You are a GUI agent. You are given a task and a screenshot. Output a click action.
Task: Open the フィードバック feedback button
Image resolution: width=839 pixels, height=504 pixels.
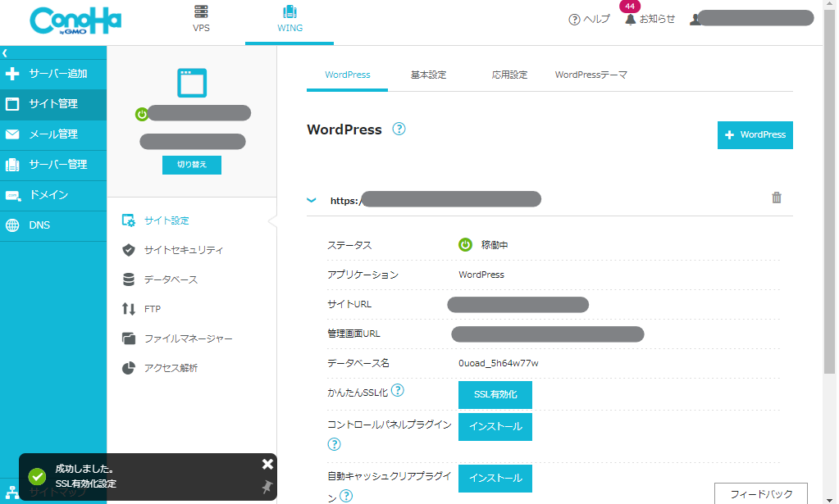[x=761, y=494]
